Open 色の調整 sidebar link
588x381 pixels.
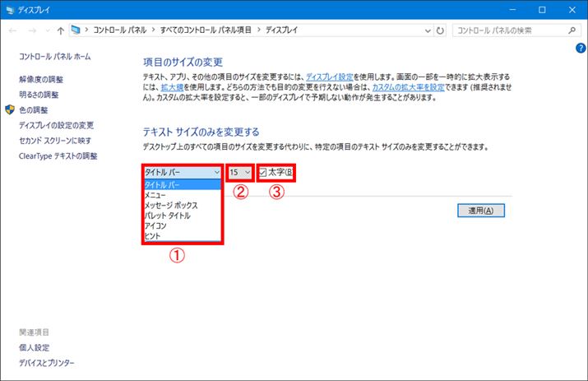coord(34,110)
